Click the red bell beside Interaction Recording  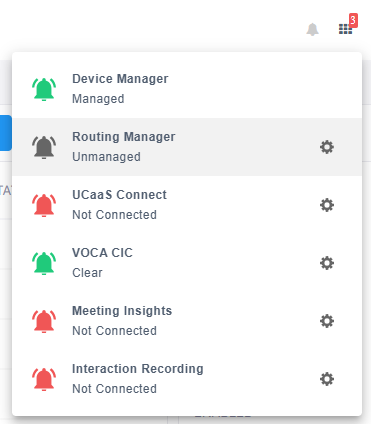(x=44, y=379)
